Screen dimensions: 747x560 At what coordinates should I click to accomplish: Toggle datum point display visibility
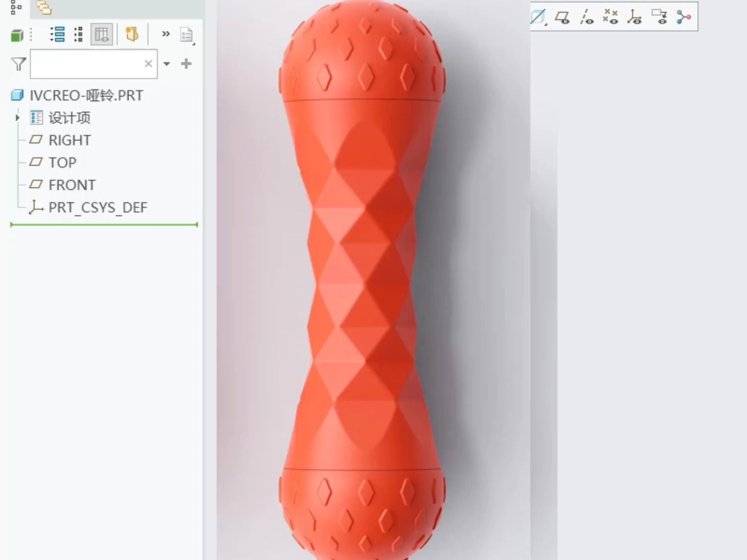point(610,17)
